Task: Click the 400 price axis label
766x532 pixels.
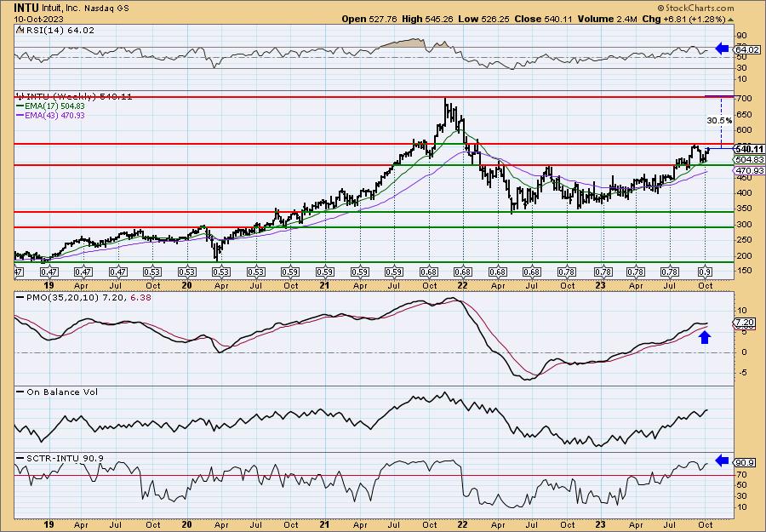Action: pyautogui.click(x=744, y=193)
